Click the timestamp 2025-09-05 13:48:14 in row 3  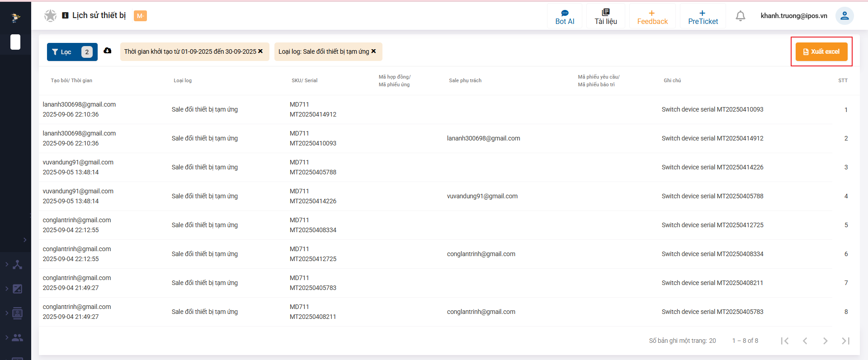71,172
